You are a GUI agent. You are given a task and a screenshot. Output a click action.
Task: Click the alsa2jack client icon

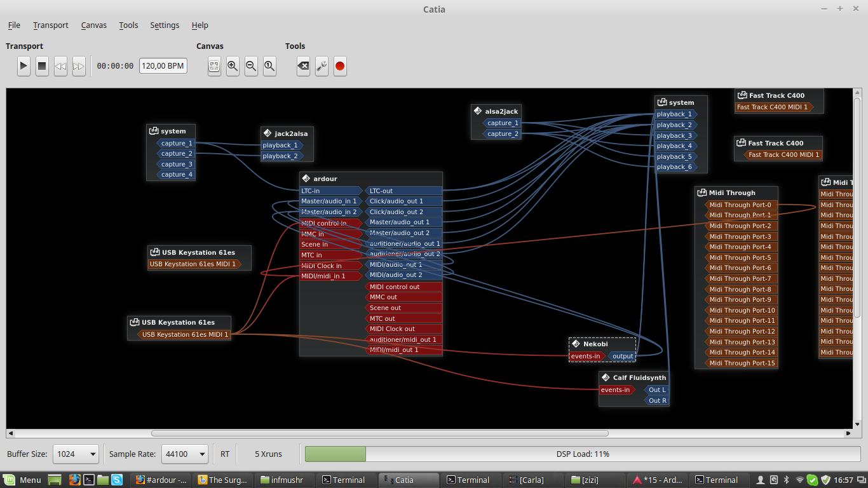click(x=478, y=111)
